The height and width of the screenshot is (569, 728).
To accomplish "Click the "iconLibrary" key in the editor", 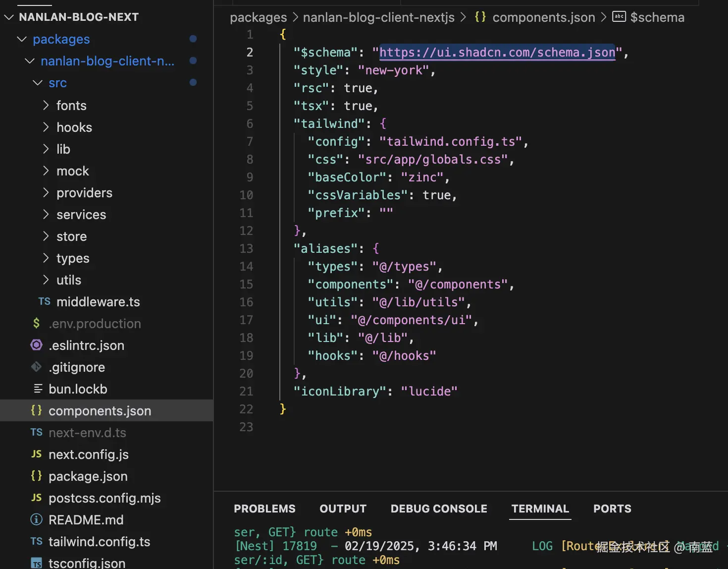I will (x=340, y=391).
